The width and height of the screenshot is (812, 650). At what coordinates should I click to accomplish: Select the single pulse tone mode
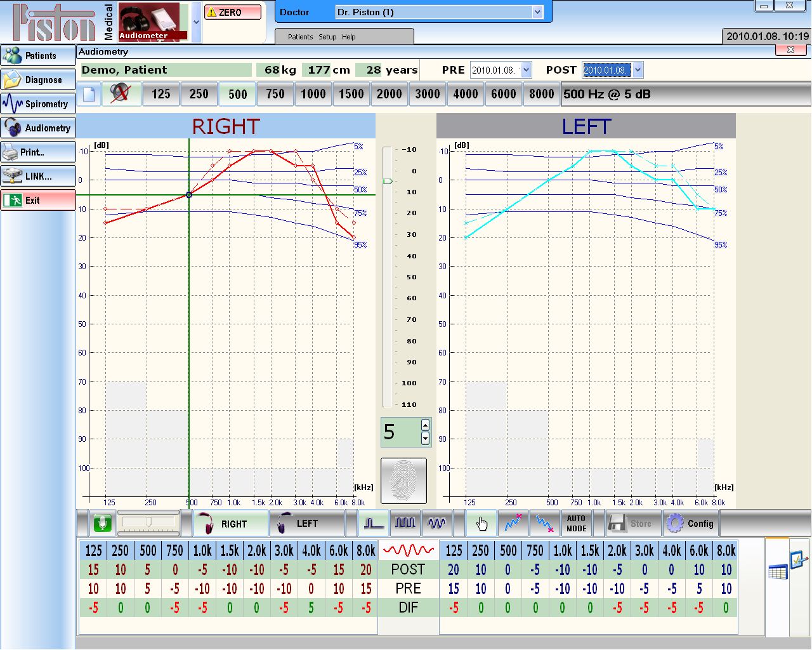click(x=374, y=524)
